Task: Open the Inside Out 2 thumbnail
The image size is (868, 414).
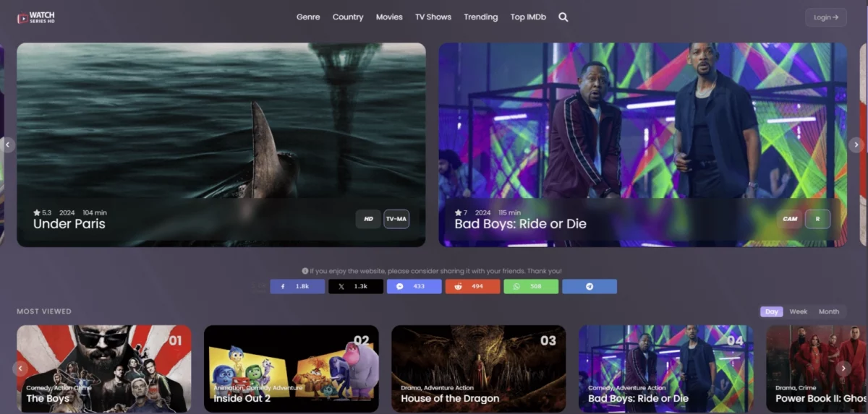Action: tap(291, 368)
